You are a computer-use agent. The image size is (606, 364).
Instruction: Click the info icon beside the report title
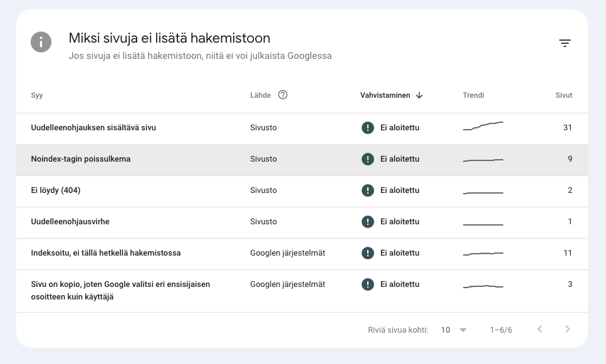pos(41,42)
